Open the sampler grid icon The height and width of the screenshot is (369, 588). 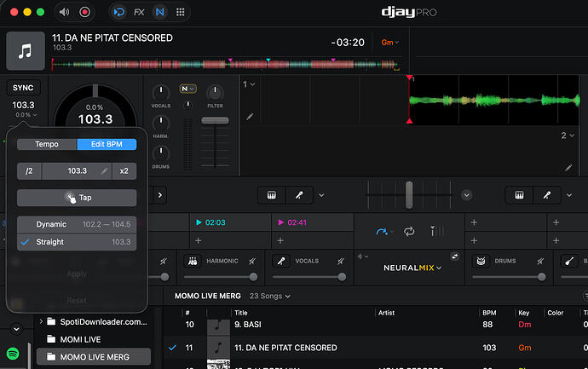pyautogui.click(x=181, y=12)
